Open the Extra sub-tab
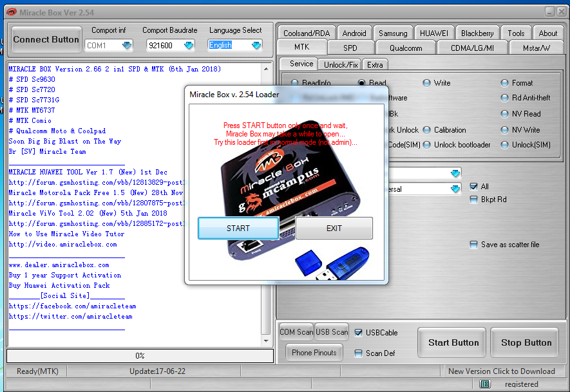Screen dimensions: 570x392 click(375, 64)
